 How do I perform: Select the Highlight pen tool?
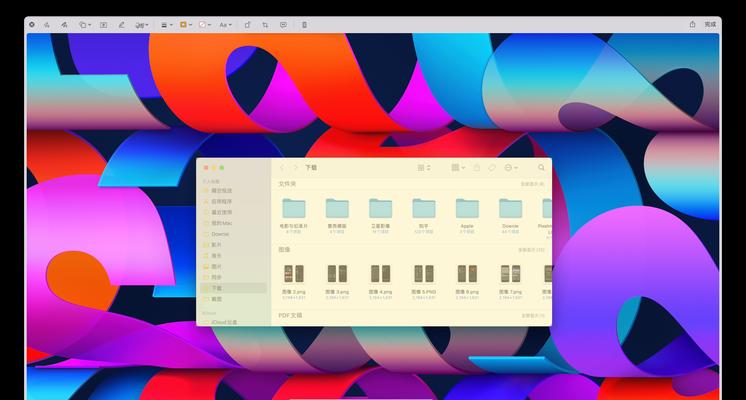coord(121,25)
